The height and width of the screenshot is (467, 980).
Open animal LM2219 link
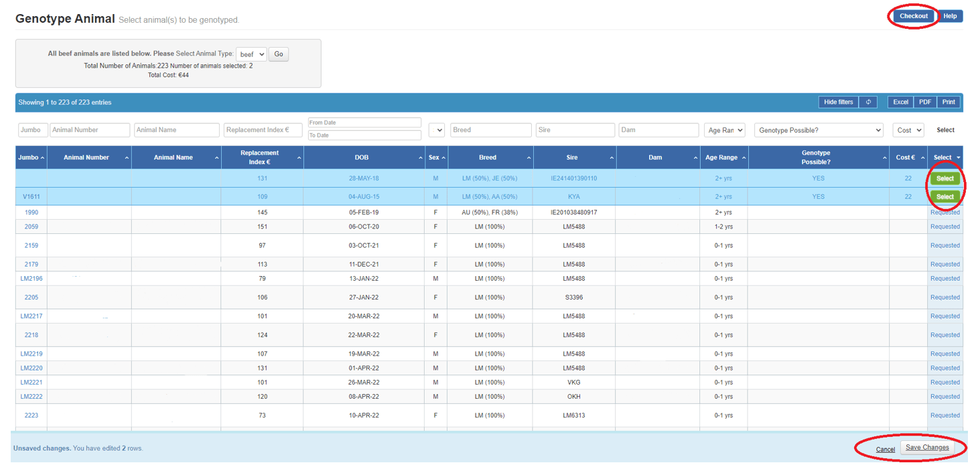coord(31,354)
